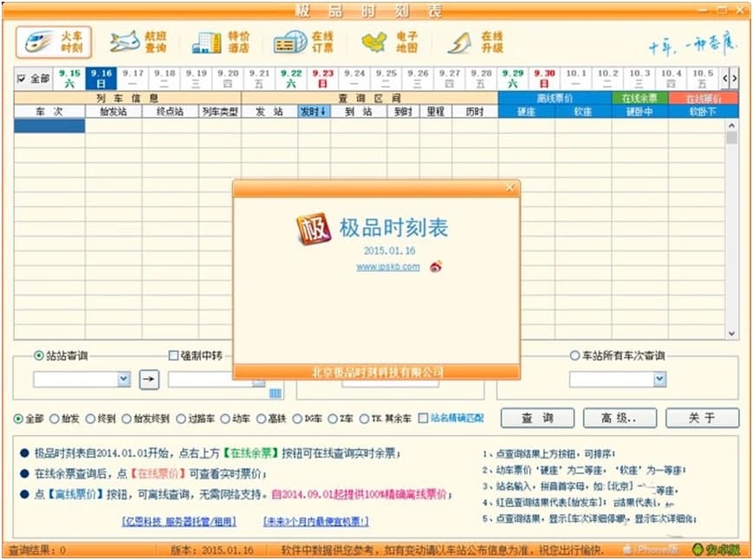Open the www.jpskb.com link
The height and width of the screenshot is (560, 753).
click(x=388, y=266)
